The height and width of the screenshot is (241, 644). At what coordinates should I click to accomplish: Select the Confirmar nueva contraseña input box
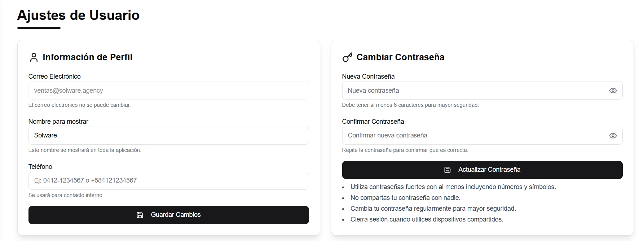click(472, 136)
